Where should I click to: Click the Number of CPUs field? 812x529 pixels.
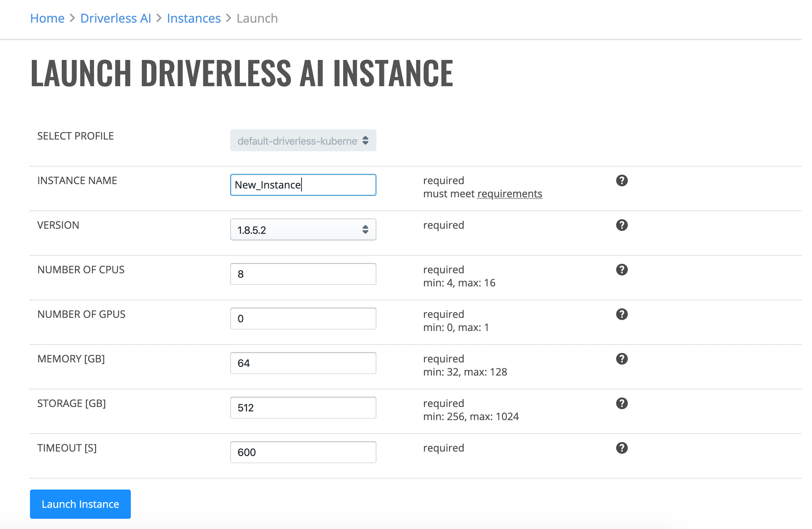coord(303,274)
